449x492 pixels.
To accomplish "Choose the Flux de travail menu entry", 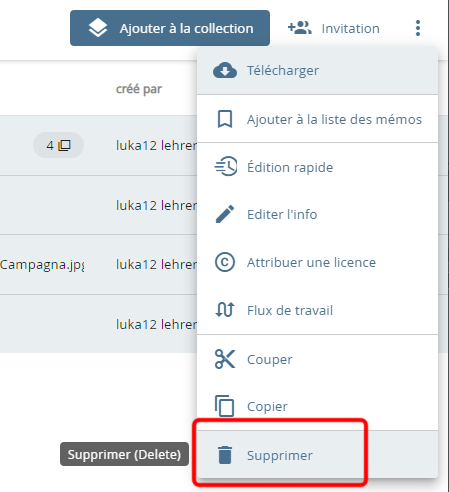I will click(317, 310).
